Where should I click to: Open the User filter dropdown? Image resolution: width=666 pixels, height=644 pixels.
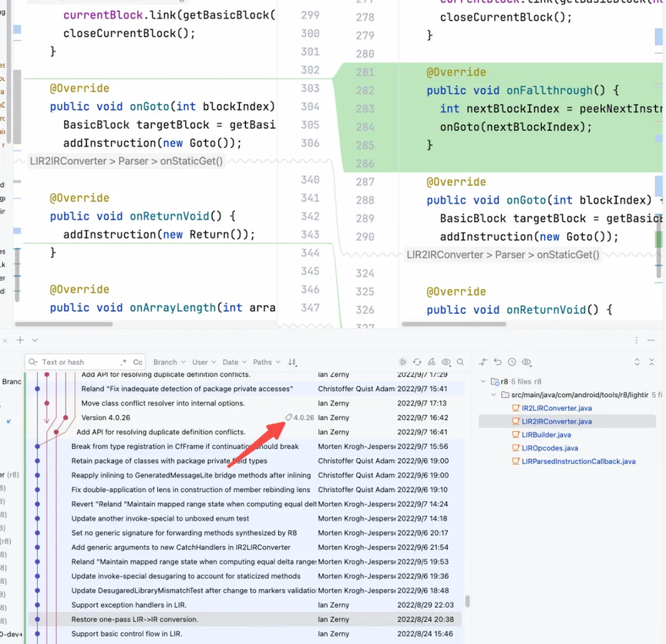coord(203,362)
